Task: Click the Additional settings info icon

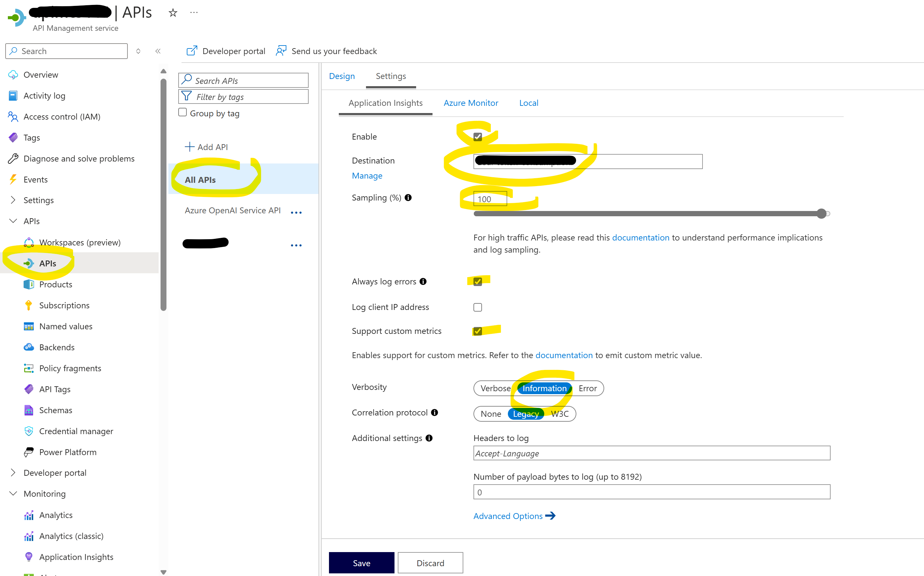Action: (429, 438)
